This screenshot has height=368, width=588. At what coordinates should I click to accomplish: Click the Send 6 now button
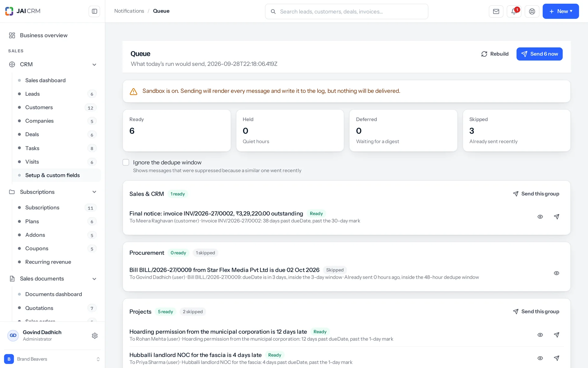pos(539,54)
